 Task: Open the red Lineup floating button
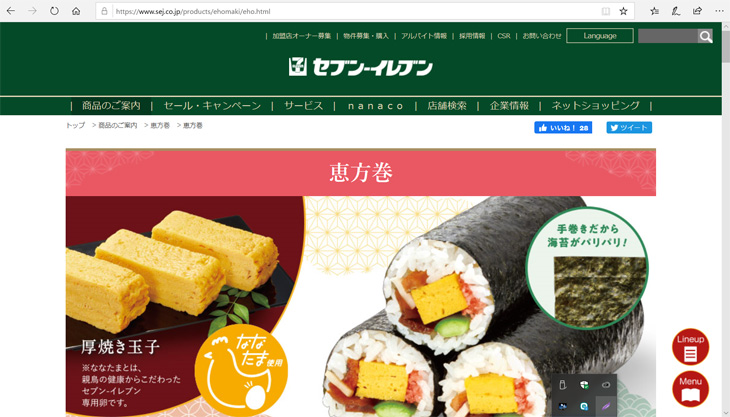tap(690, 347)
